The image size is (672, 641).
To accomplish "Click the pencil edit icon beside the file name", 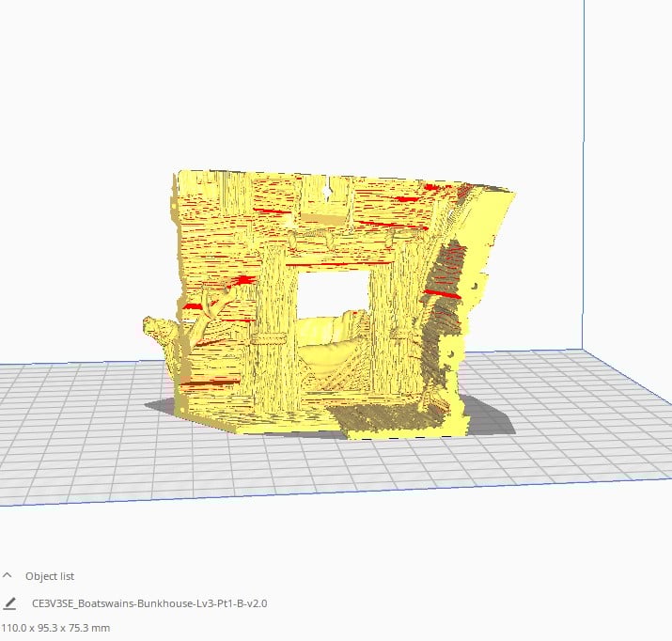I will (x=9, y=603).
